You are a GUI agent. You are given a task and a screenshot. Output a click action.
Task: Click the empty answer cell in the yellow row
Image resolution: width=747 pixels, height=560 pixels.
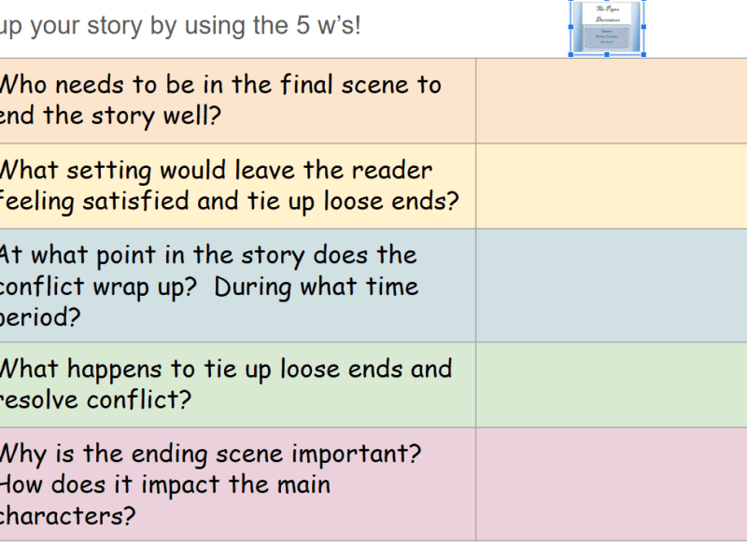(x=612, y=186)
